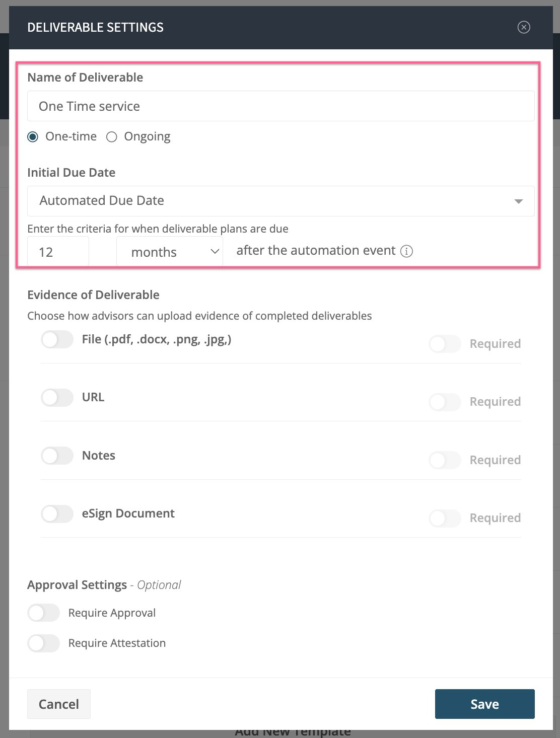The height and width of the screenshot is (738, 560).
Task: Select the Ongoing radio option
Action: tap(112, 137)
